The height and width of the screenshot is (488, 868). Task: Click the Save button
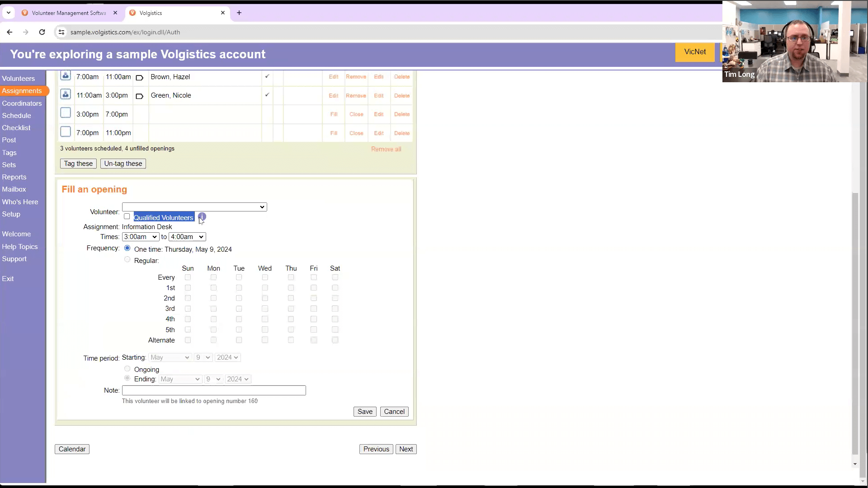[365, 412]
